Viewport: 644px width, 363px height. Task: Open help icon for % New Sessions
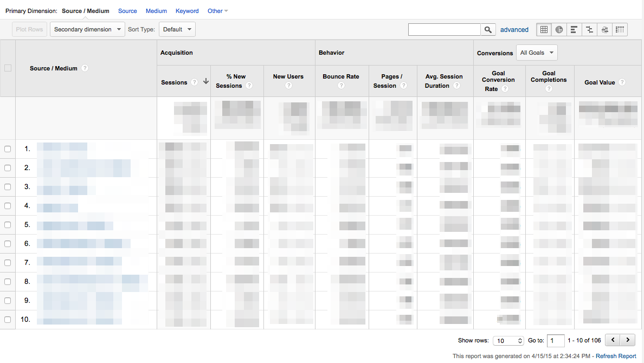249,86
